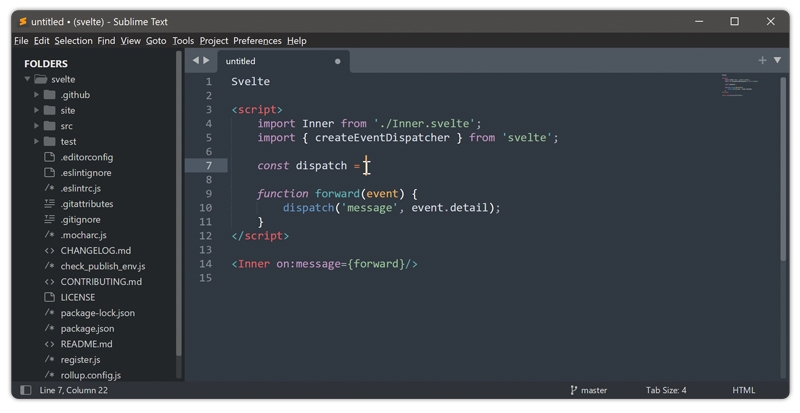Go to previous tab with left arrow
This screenshot has width=800, height=413.
pos(196,61)
